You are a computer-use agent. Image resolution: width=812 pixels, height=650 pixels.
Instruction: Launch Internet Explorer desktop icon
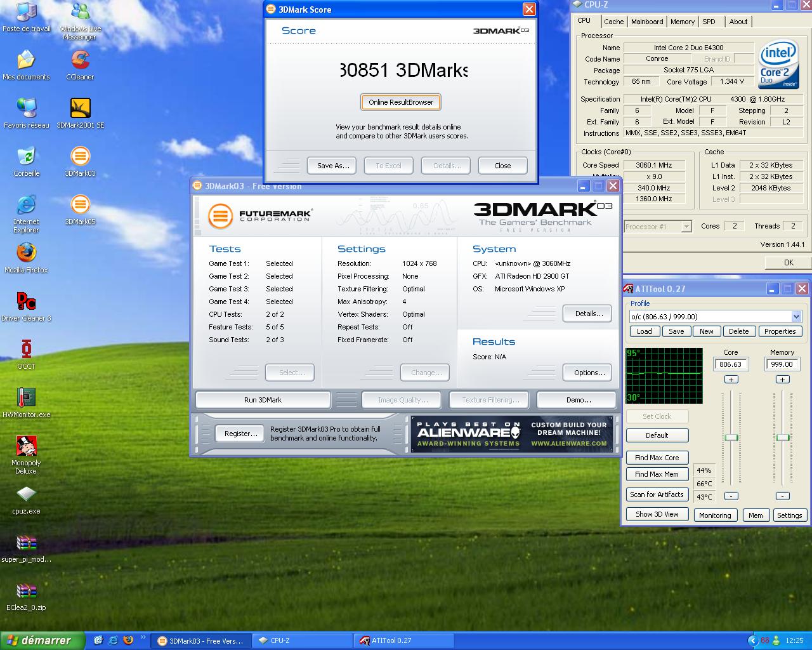(x=26, y=214)
